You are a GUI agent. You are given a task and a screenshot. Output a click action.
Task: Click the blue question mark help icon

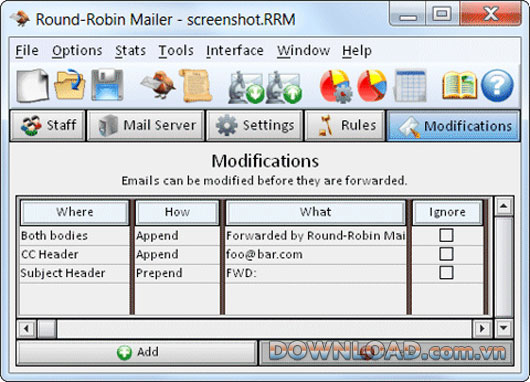point(497,86)
